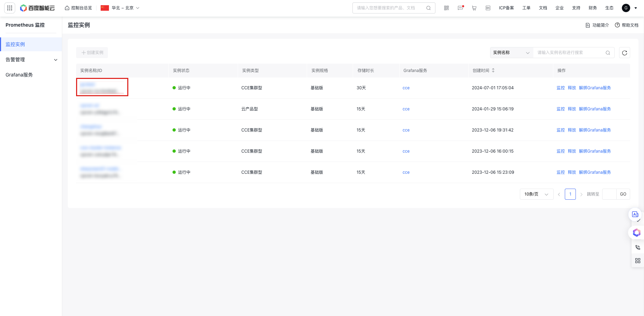Screen dimensions: 644x316
Task: Open 支持 menu
Action: click(x=576, y=8)
